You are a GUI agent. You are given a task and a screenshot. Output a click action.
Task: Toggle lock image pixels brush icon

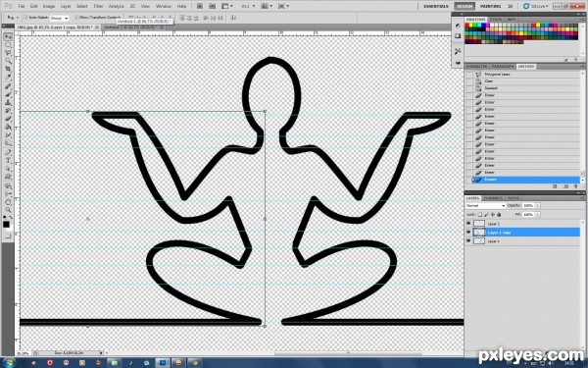tap(486, 214)
